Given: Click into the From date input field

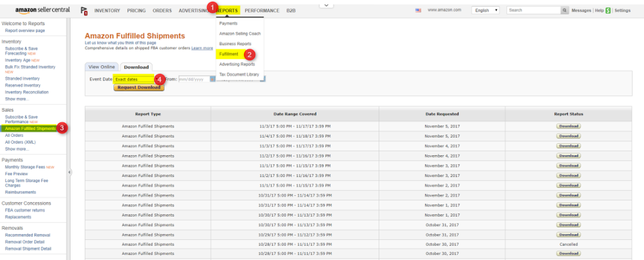Looking at the screenshot, I should click(x=194, y=80).
